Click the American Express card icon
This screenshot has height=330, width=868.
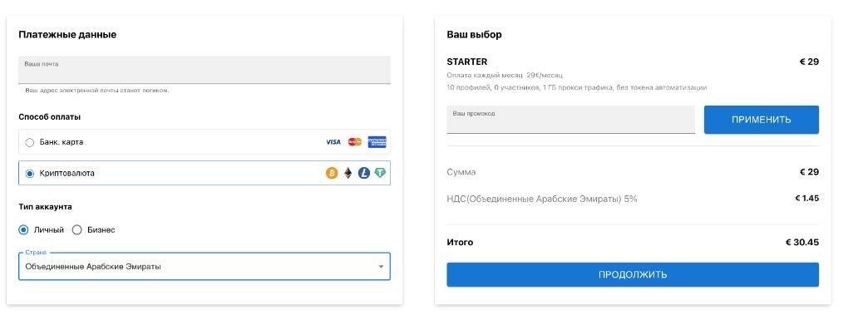click(x=377, y=142)
